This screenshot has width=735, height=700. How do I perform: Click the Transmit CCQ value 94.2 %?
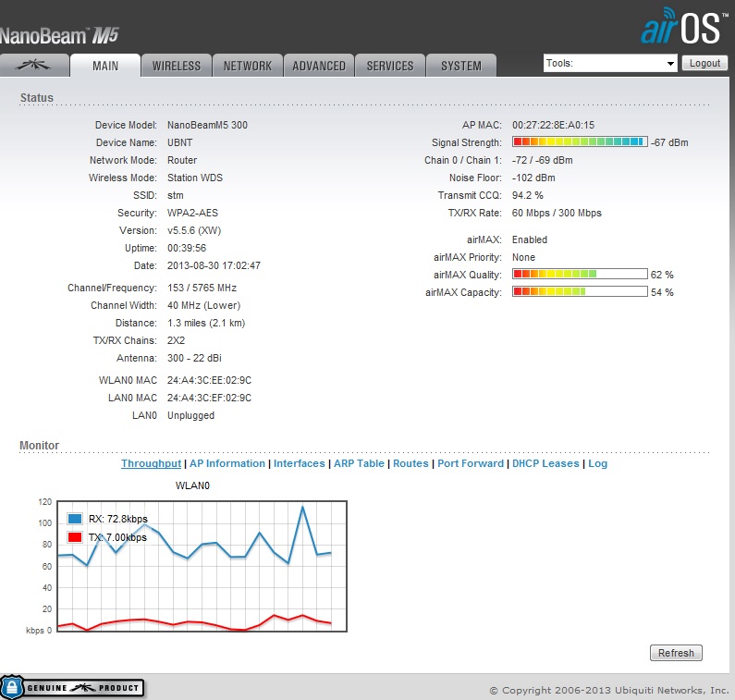(528, 195)
